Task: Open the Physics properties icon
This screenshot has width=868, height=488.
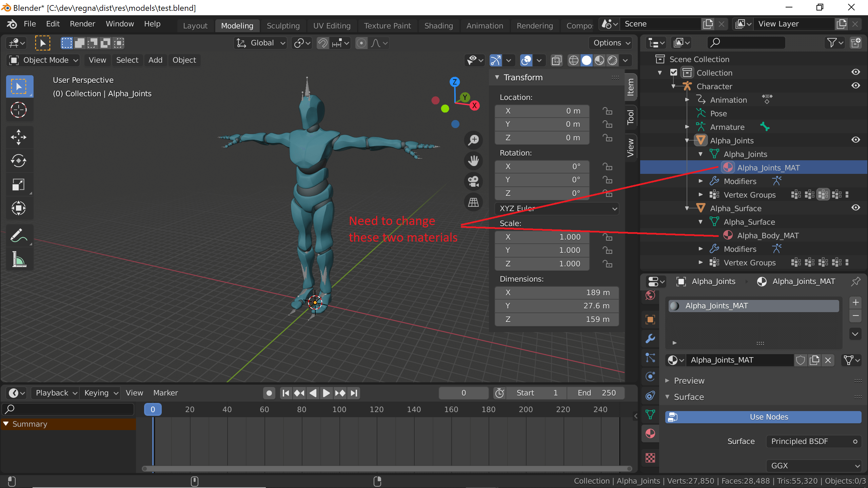Action: 650,376
